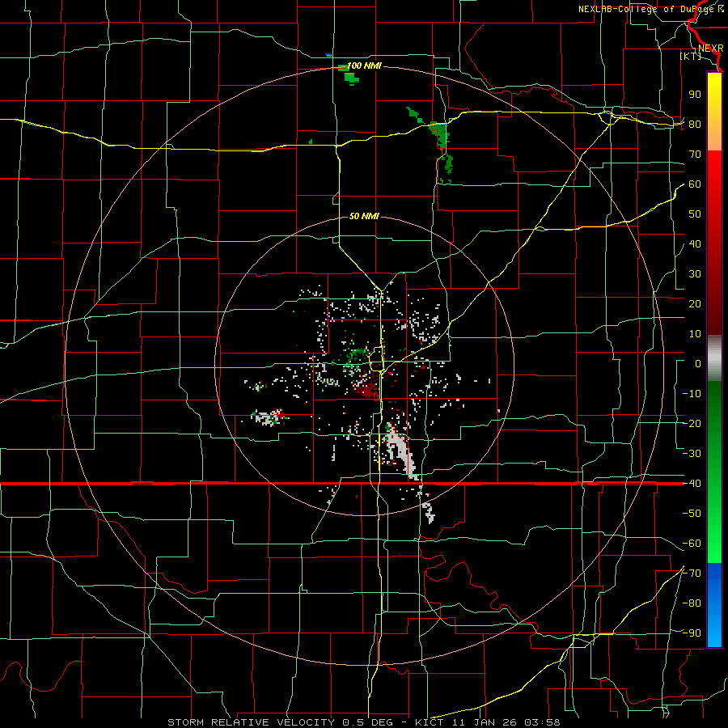Click the "-40" velocity scale label
This screenshot has height=728, width=728.
(x=692, y=484)
